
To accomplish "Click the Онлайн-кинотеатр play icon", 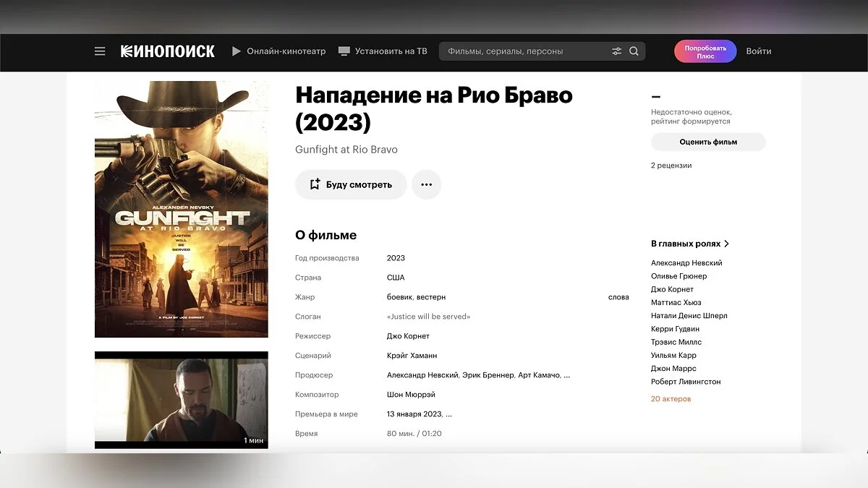I will click(x=237, y=51).
